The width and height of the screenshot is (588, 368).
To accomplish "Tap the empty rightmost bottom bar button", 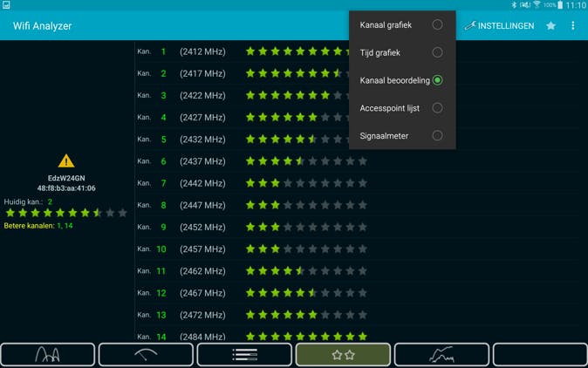I will [x=540, y=354].
